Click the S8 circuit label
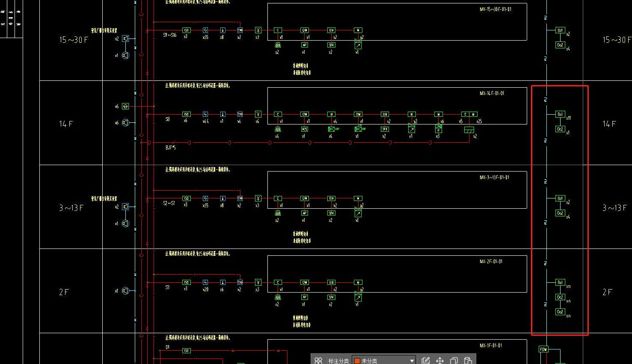This screenshot has height=364, width=632. click(168, 119)
